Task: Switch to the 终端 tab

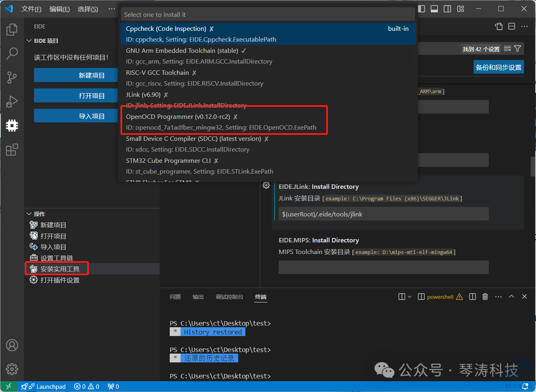Action: tap(261, 297)
